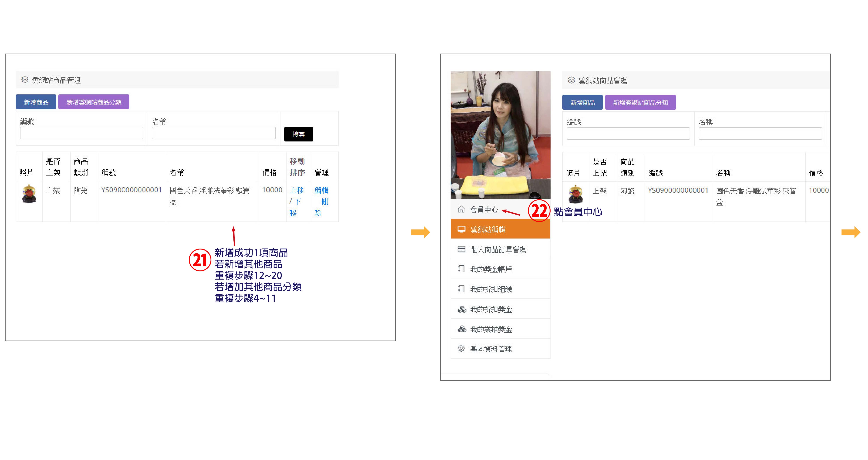Click layers icon in right 雲網站商品管理 header
This screenshot has height=460, width=868.
point(572,80)
